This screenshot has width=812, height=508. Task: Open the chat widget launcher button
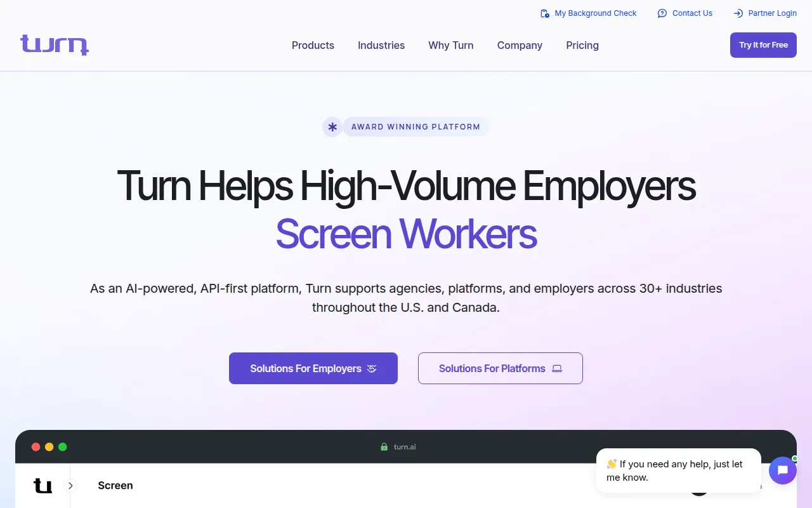coord(782,471)
